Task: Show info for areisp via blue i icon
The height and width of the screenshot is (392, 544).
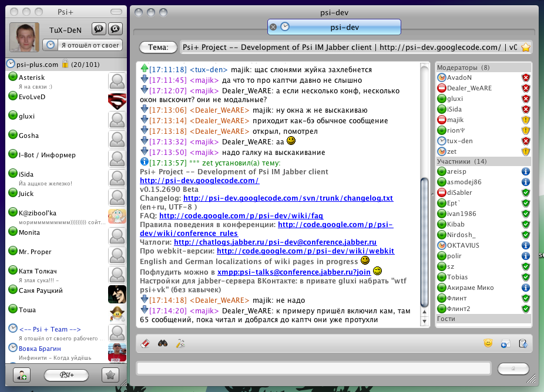Action: [525, 171]
